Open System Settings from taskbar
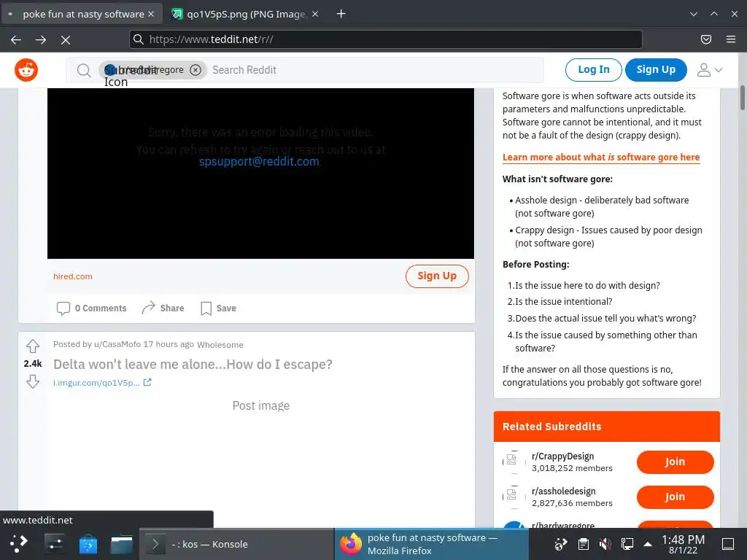 (x=54, y=543)
